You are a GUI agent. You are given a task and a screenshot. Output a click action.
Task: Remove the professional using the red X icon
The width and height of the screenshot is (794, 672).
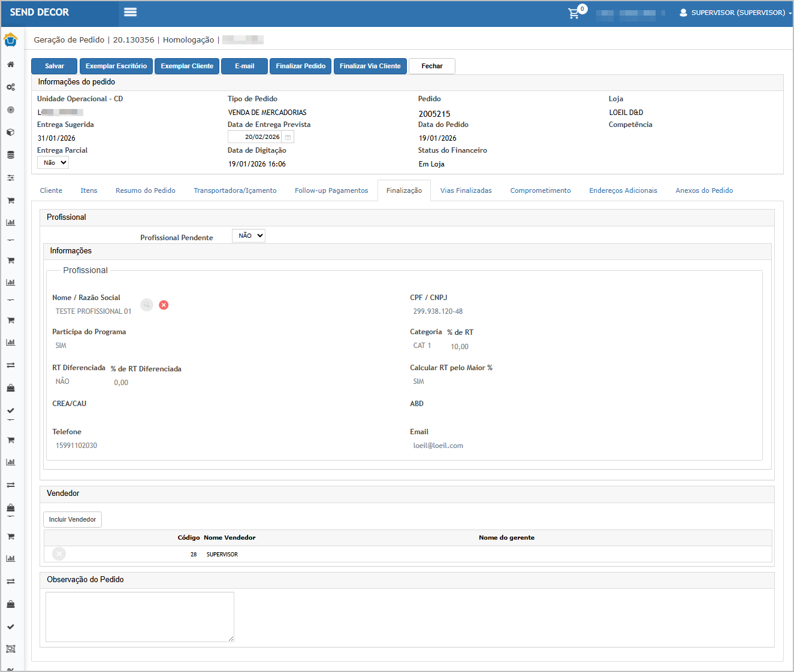click(x=164, y=305)
